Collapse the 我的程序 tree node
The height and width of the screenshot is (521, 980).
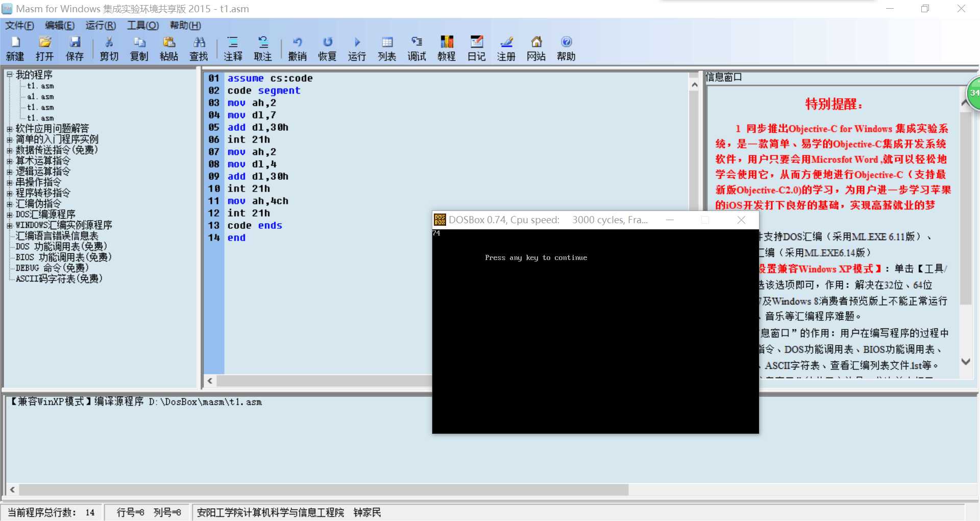pyautogui.click(x=9, y=75)
